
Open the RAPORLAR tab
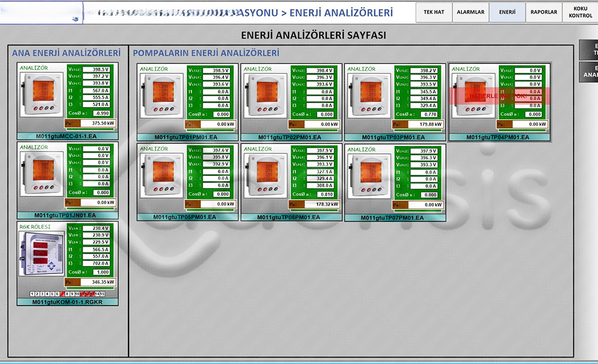543,12
